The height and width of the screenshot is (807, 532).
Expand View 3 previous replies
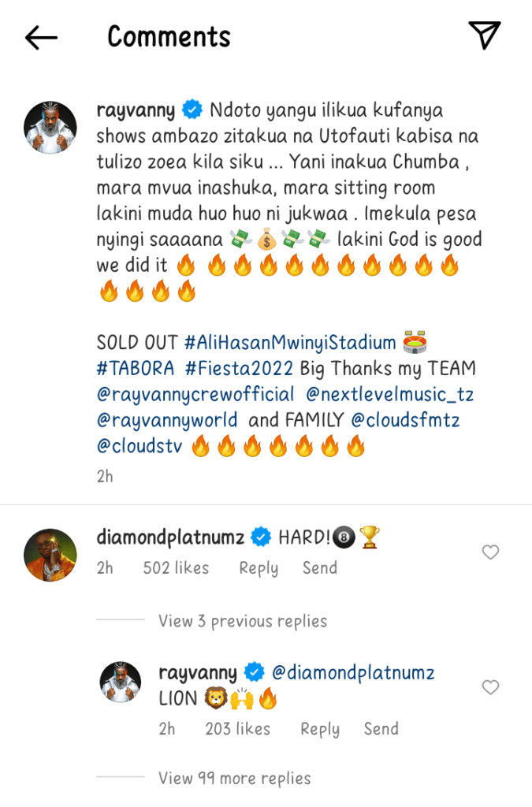pyautogui.click(x=243, y=621)
